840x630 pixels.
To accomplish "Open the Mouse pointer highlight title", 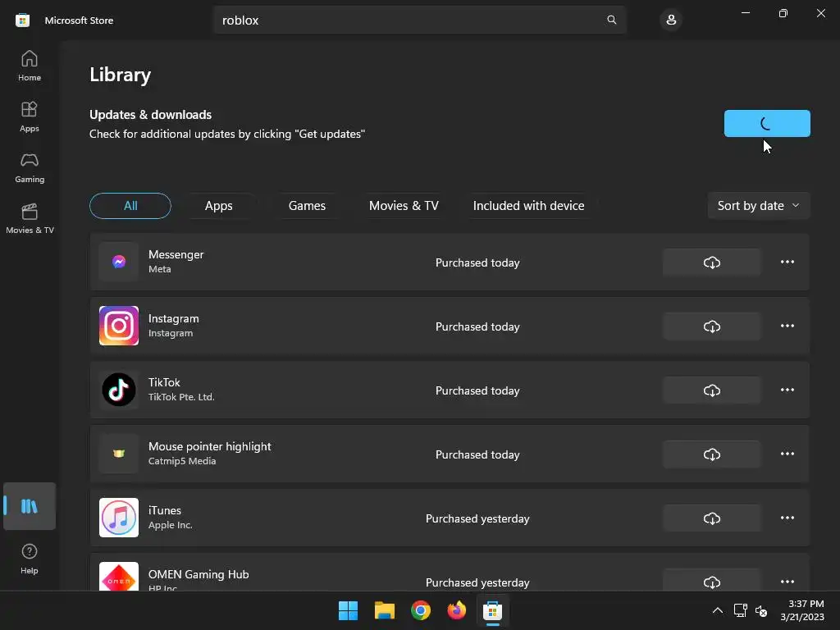I will [209, 446].
